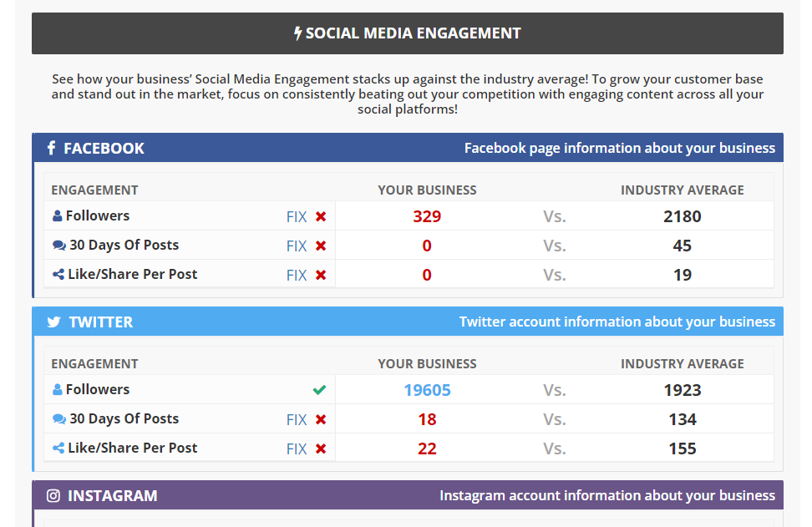Click FIX for Twitter Like/Share Per Post
This screenshot has width=812, height=527.
click(x=297, y=448)
